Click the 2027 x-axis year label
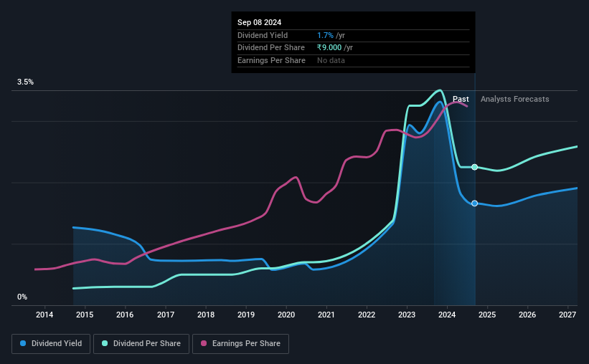The image size is (589, 364). pyautogui.click(x=567, y=315)
